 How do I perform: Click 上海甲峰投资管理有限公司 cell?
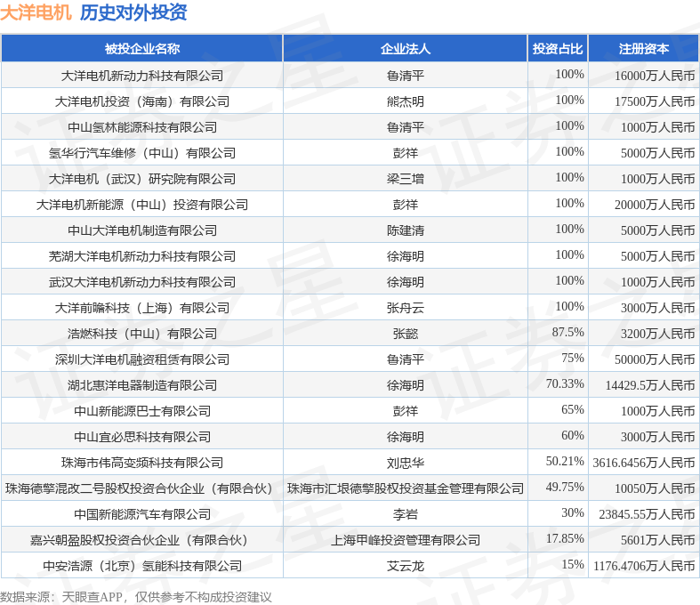coord(406,540)
